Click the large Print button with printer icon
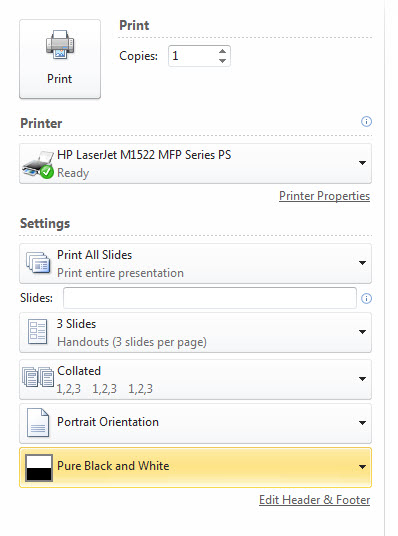 60,59
